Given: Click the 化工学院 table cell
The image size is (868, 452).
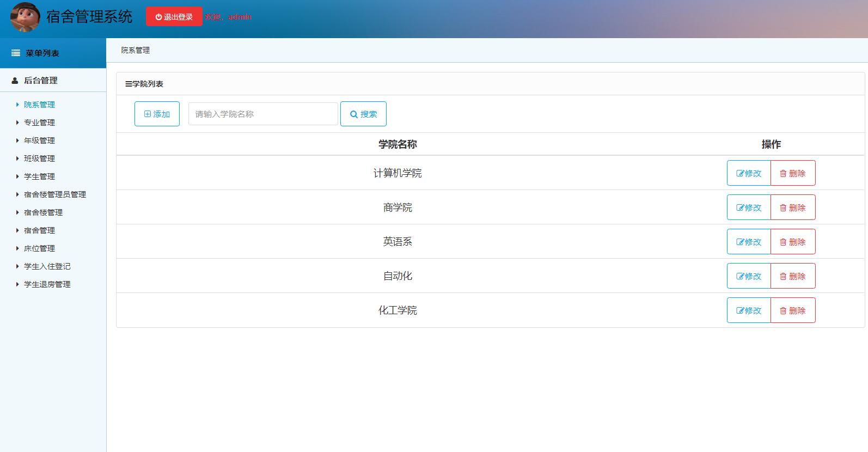Looking at the screenshot, I should [x=398, y=310].
